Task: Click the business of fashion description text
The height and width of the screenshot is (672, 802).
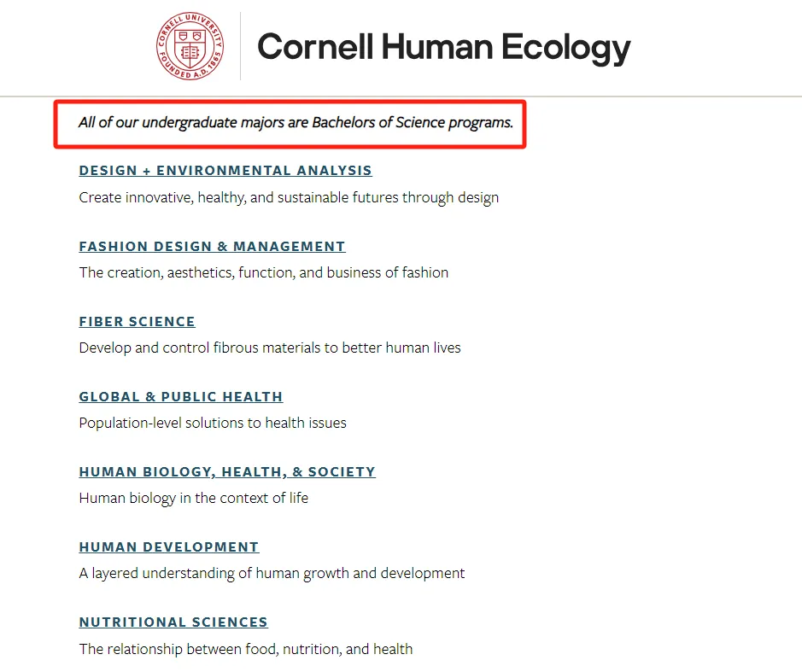Action: coord(264,272)
